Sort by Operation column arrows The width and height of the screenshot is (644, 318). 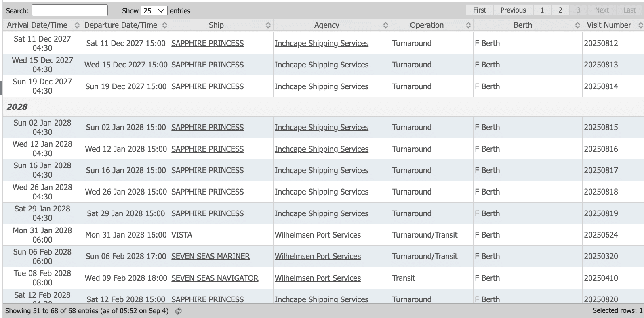coord(468,25)
